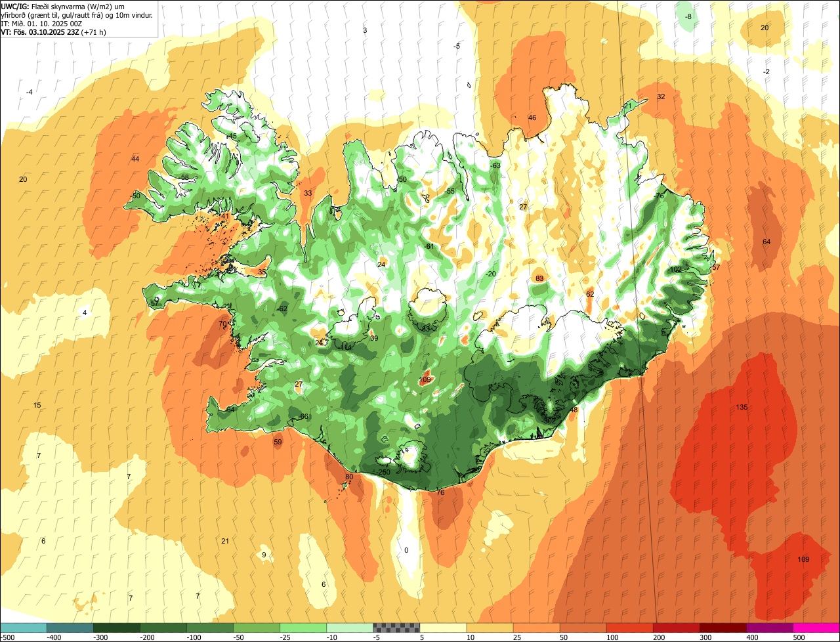This screenshot has height=642, width=840.
Task: Click the 62 value in the eastern highlands
Action: (590, 294)
